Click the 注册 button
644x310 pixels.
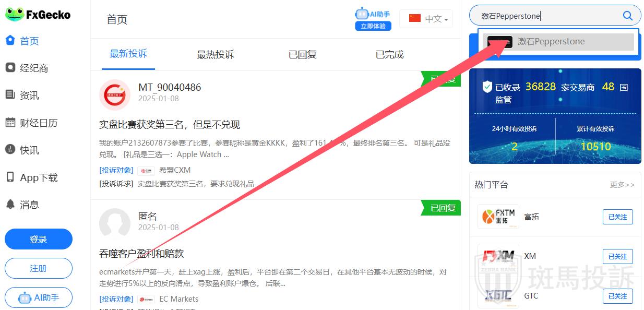tap(39, 268)
